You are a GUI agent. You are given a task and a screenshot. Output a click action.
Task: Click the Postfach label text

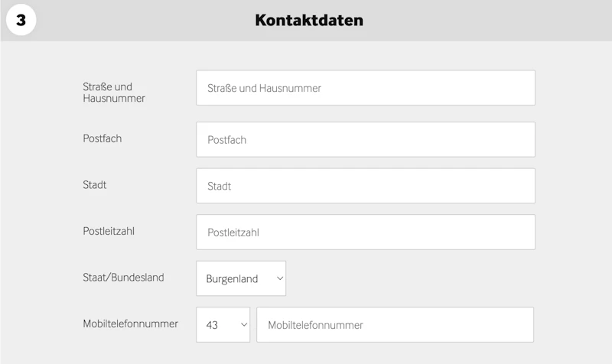click(103, 138)
